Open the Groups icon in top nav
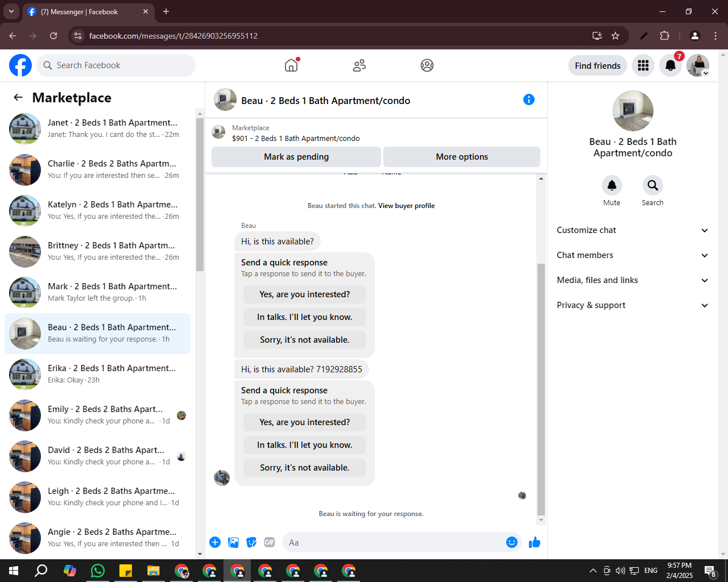 point(427,65)
